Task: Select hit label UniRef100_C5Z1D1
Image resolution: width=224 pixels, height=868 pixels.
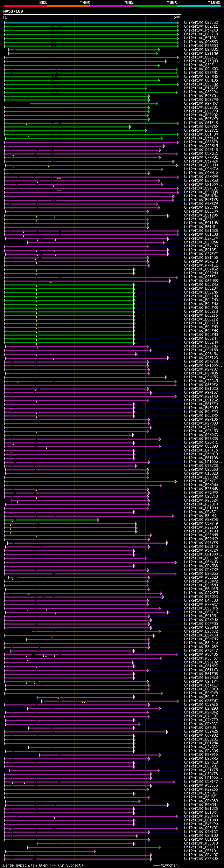Action: click(201, 851)
